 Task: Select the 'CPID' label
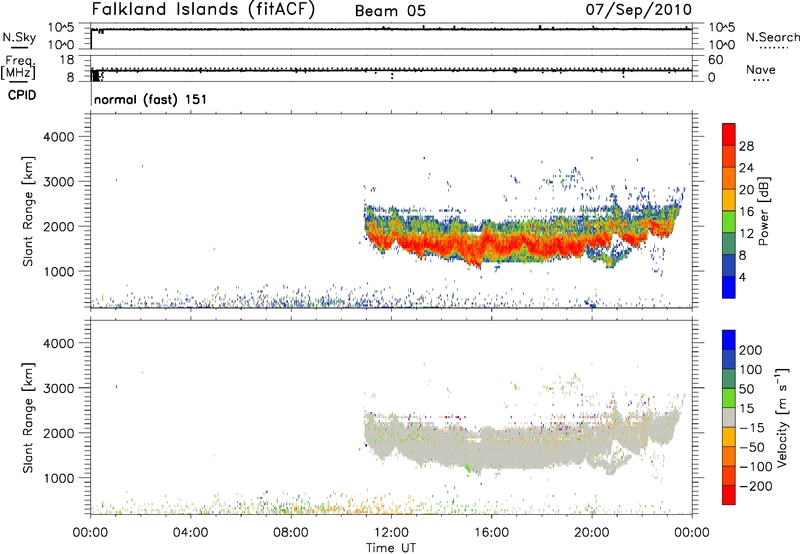click(x=22, y=95)
